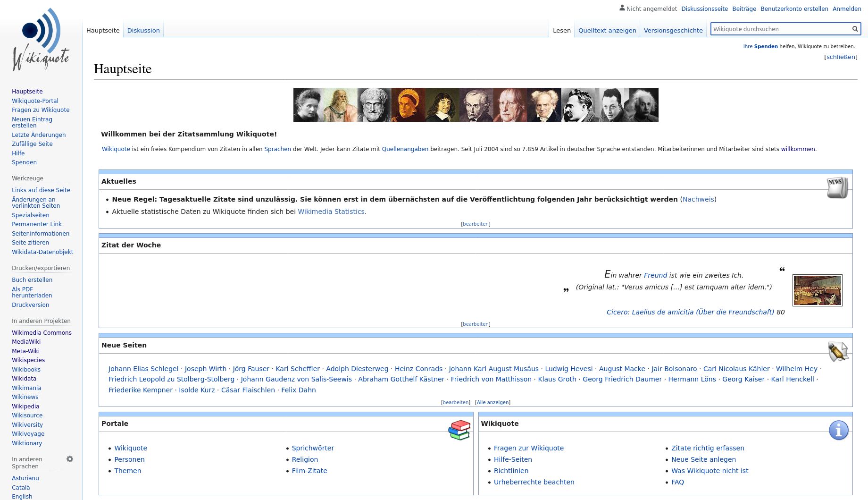Open Was Wikiquote nicht ist
Viewport: 868px width, 500px height.
(710, 471)
